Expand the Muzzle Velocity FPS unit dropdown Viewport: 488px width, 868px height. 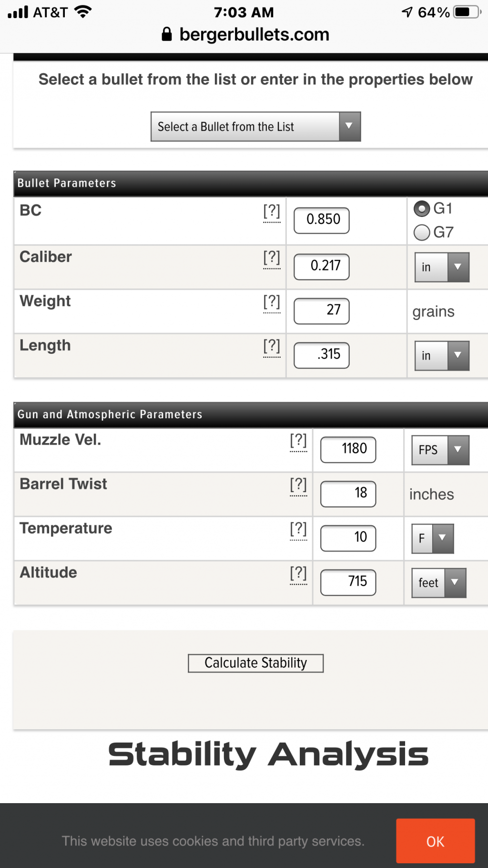pos(440,450)
